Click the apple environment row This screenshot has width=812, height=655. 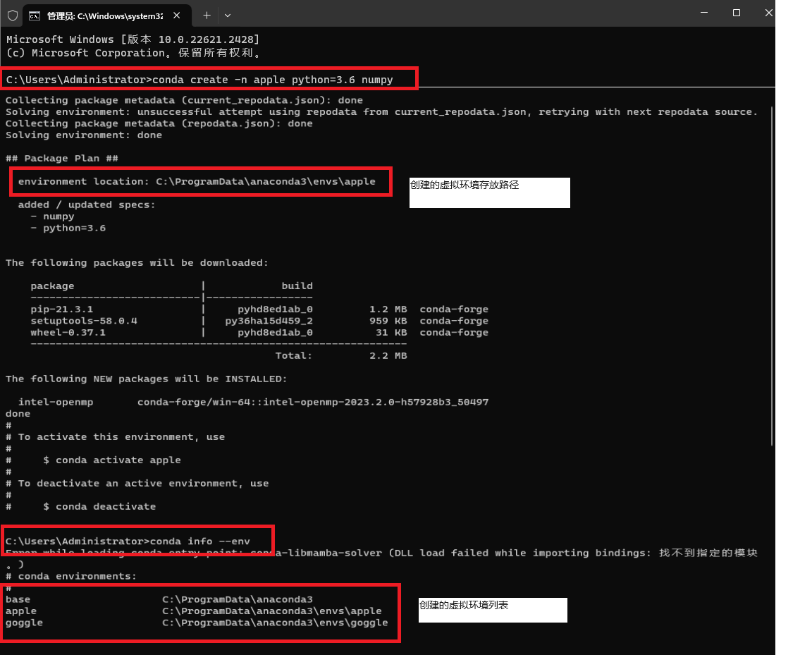(194, 611)
